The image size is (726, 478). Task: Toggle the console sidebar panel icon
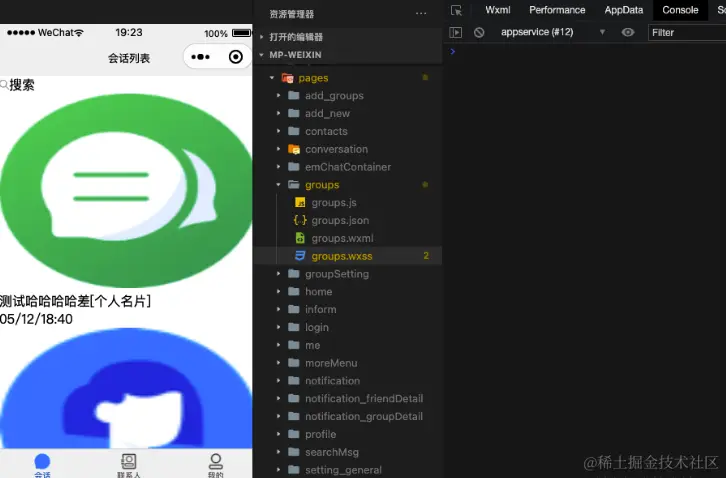(456, 32)
